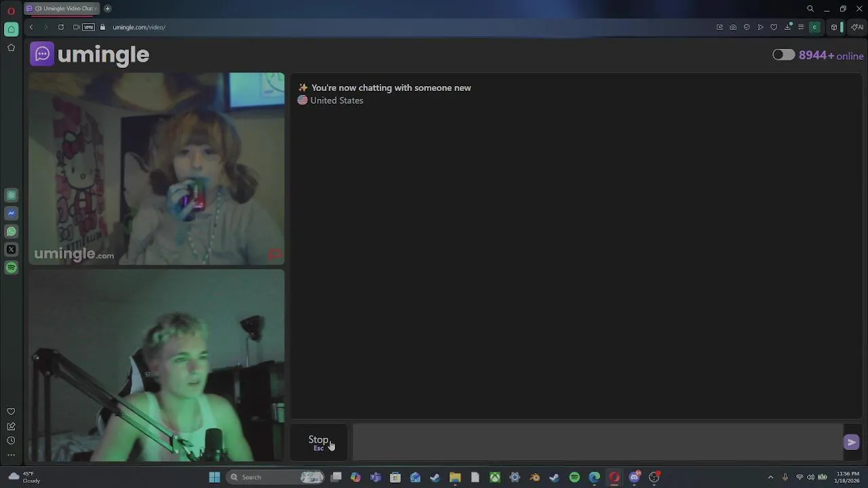Open the Spotify player in sidebar
The width and height of the screenshot is (868, 488).
11,268
